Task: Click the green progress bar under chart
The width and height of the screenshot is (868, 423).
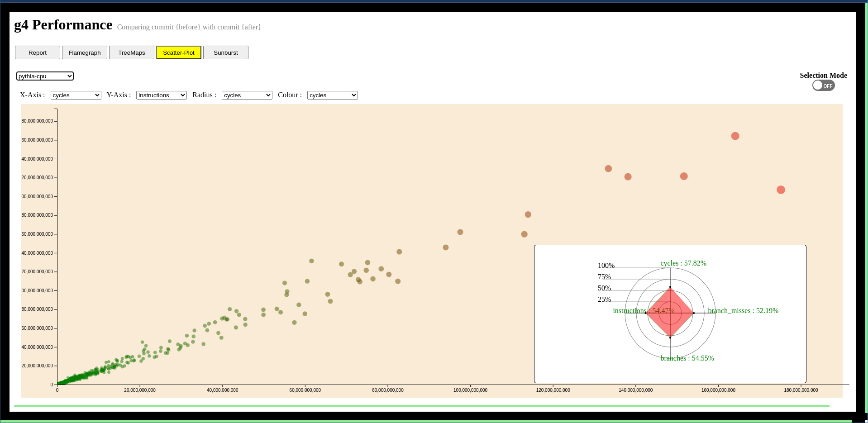Action: (x=422, y=406)
